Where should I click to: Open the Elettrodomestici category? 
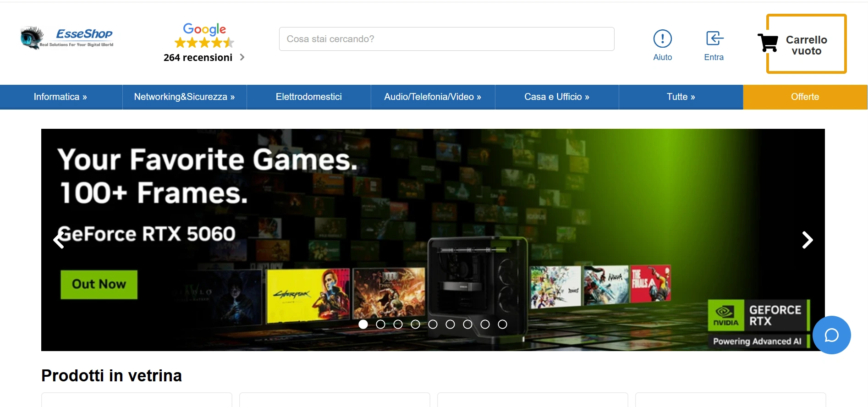[309, 97]
